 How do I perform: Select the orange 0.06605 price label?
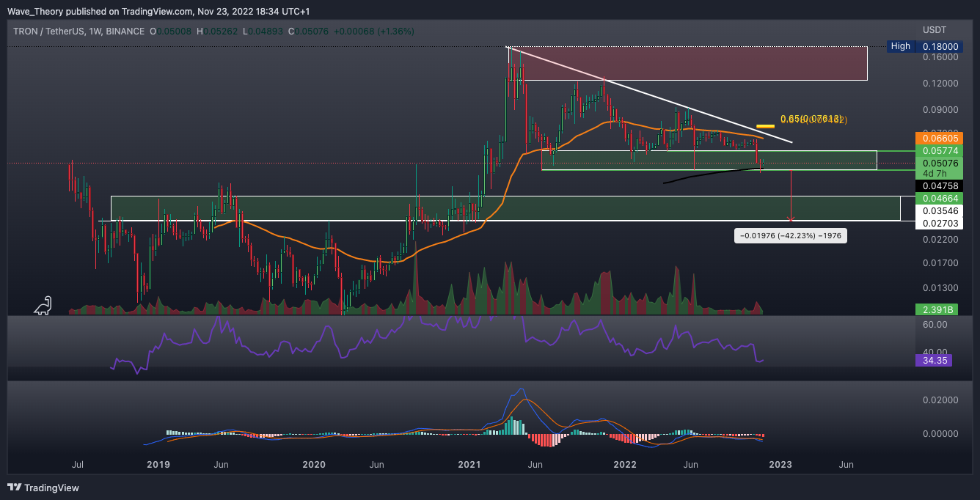coord(934,138)
